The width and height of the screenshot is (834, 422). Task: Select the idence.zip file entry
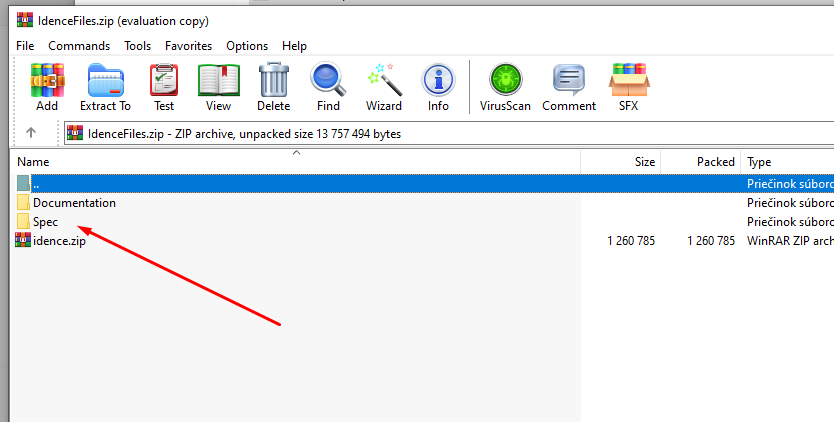59,240
